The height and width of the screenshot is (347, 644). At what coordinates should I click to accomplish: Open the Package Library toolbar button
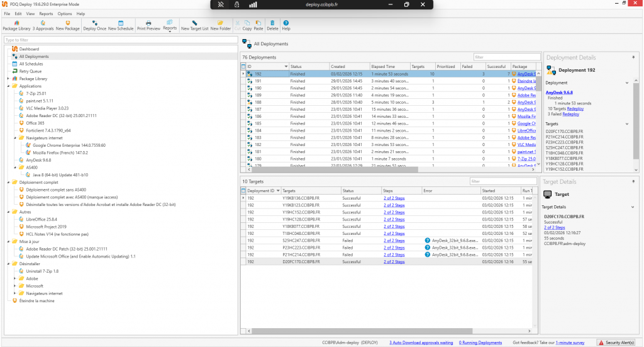(16, 25)
